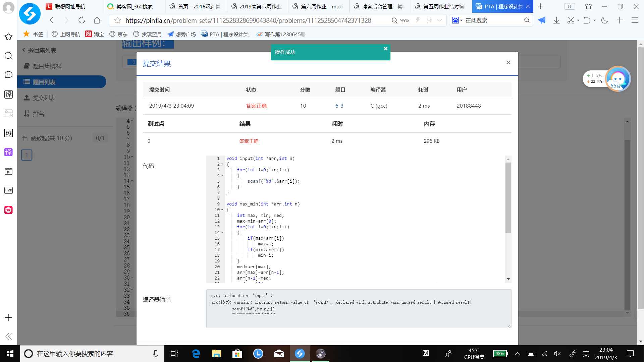The image size is (644, 362).
Task: Close the 提交结果 modal dialog
Action: click(x=508, y=62)
